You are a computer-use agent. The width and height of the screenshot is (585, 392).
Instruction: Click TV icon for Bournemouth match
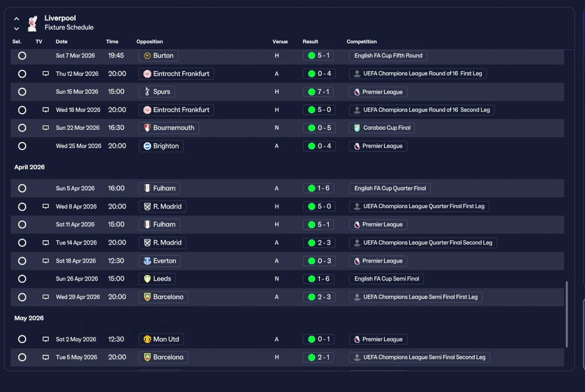coord(46,128)
